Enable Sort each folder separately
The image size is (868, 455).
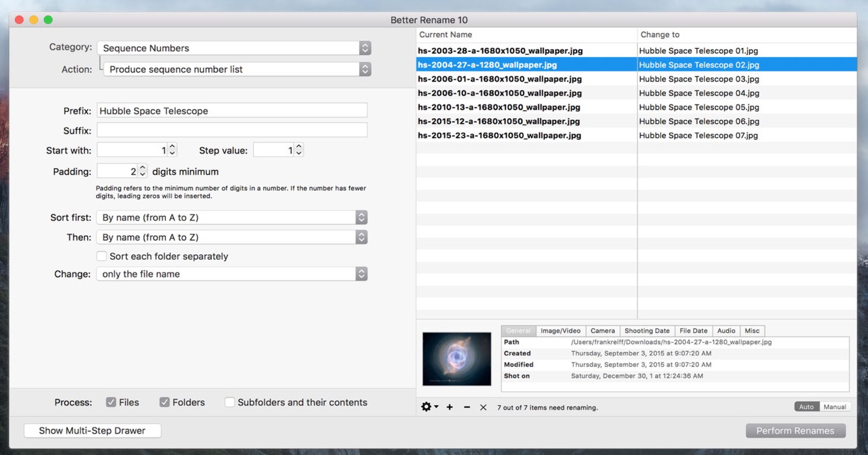click(102, 256)
